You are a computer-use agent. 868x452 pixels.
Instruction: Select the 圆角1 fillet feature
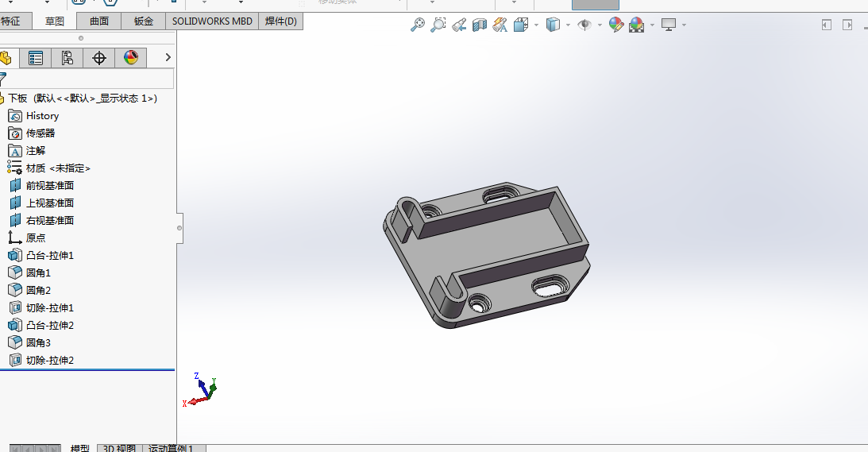38,272
